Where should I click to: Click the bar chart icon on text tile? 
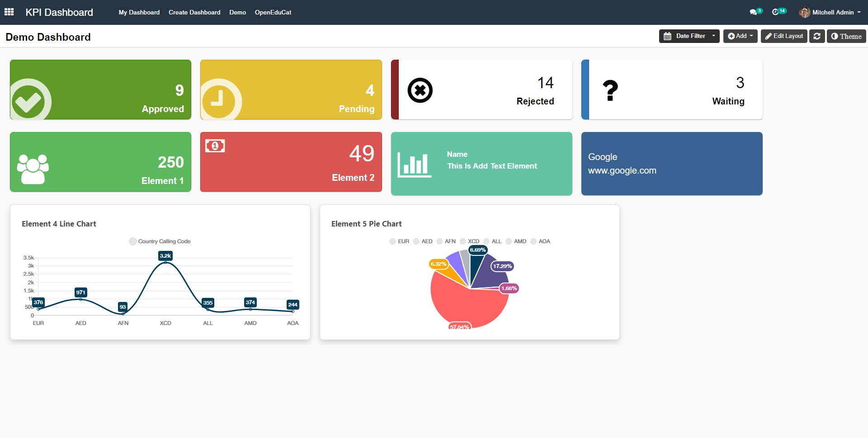click(x=414, y=165)
